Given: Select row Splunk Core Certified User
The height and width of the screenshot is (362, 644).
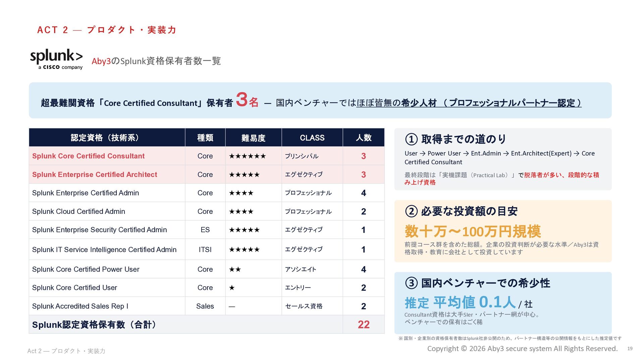Looking at the screenshot, I should [x=207, y=288].
